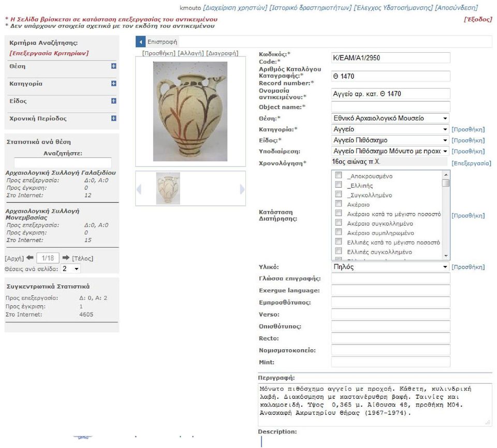Tick the Ακέραιο checkbox
The width and height of the screenshot is (497, 448).
[339, 204]
